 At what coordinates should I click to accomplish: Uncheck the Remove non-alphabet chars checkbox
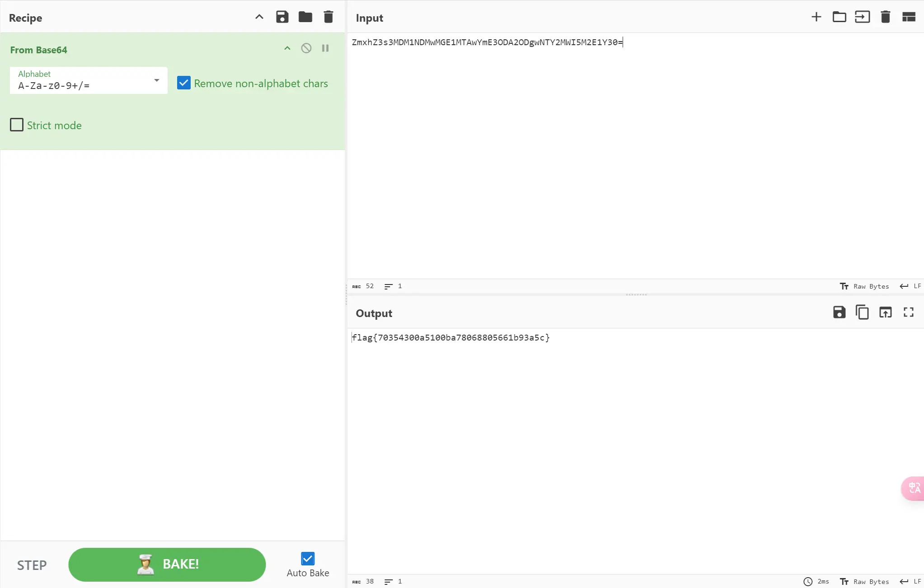click(x=184, y=83)
